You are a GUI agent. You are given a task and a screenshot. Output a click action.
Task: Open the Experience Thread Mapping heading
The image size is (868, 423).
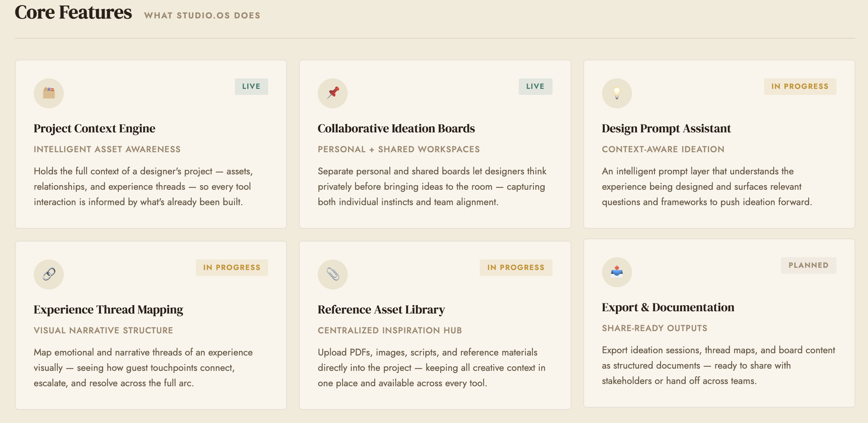click(x=108, y=310)
